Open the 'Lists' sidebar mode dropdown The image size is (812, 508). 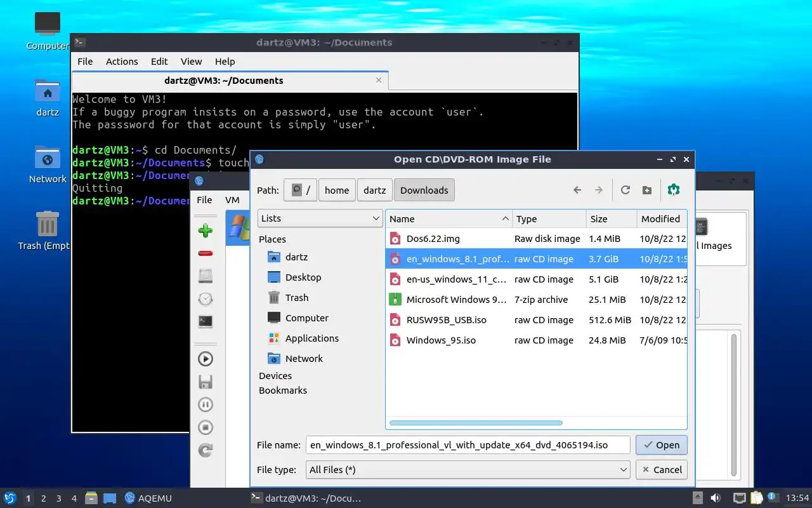[320, 218]
